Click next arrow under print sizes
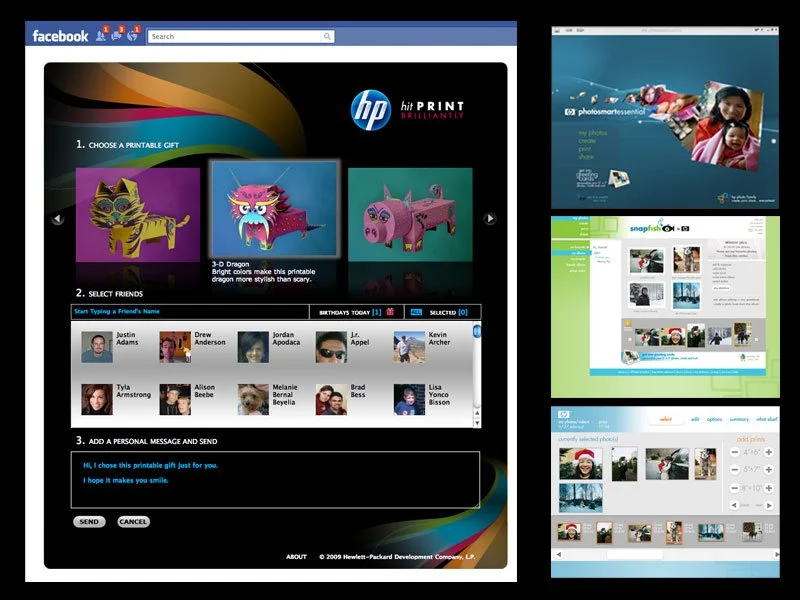 [x=769, y=505]
